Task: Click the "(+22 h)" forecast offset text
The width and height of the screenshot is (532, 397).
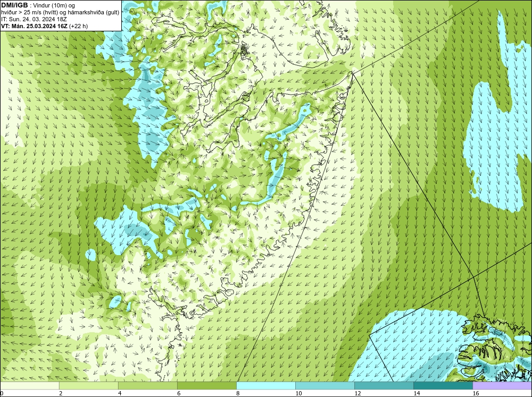Action: (78, 26)
